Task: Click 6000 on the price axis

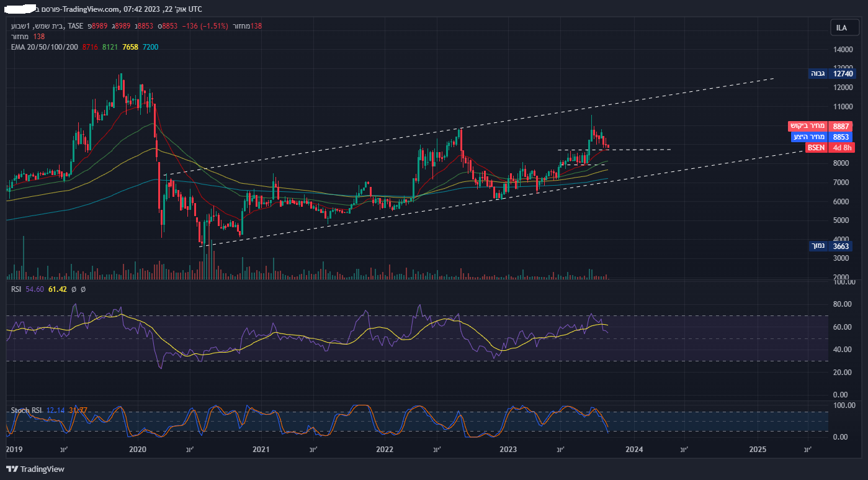Action: click(x=842, y=202)
